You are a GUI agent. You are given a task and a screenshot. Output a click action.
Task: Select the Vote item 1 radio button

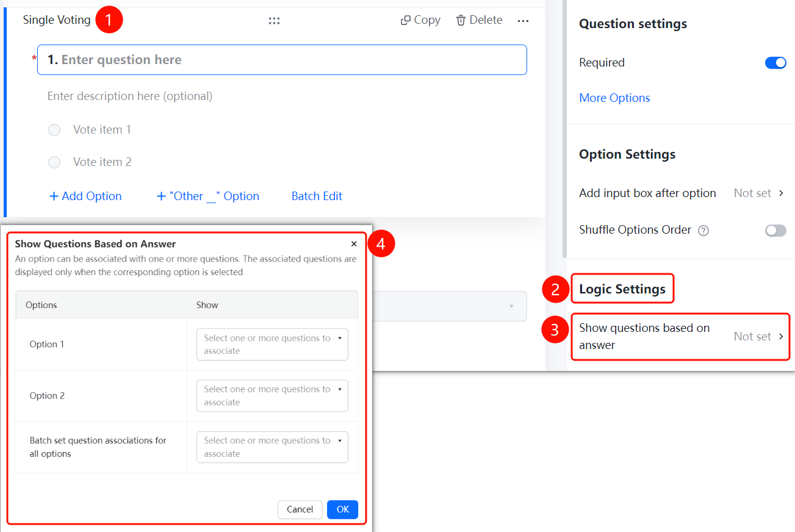click(x=54, y=130)
